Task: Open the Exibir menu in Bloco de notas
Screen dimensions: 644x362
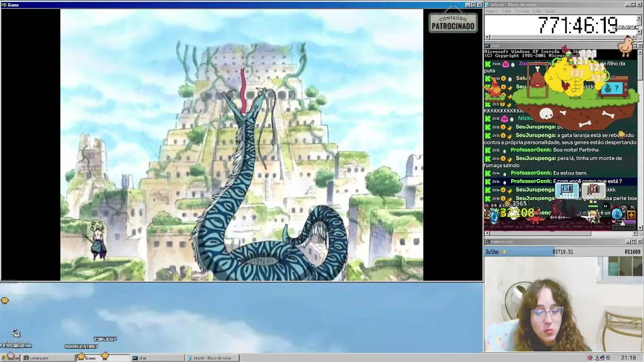Action: pyautogui.click(x=537, y=11)
